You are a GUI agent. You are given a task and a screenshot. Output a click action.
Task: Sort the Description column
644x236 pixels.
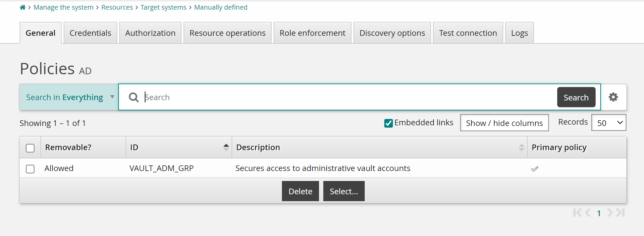(x=521, y=147)
